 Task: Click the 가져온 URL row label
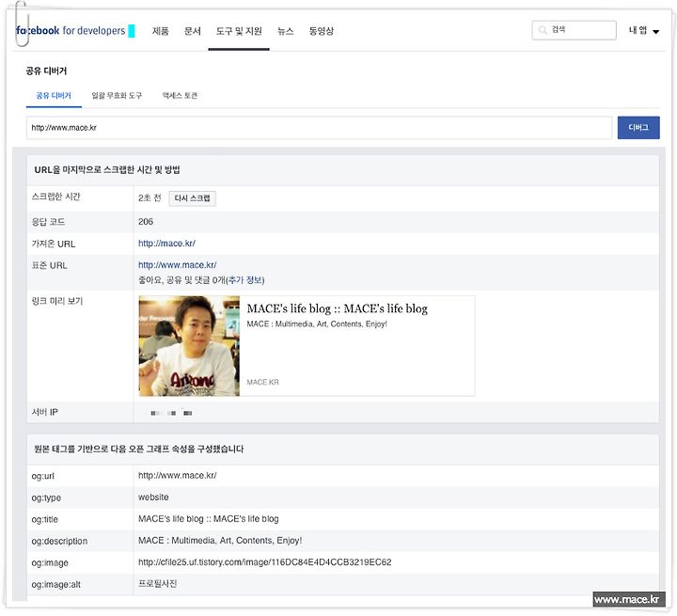53,244
